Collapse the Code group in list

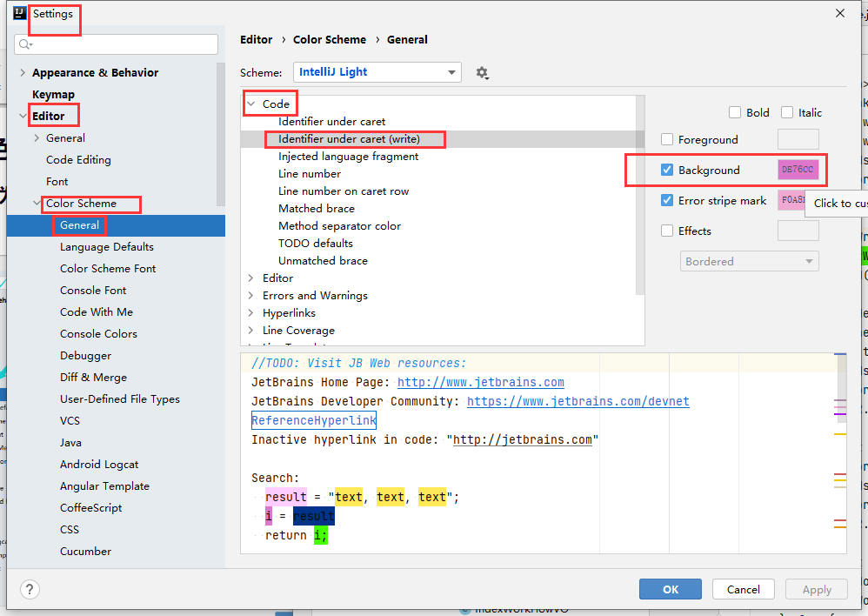(250, 104)
